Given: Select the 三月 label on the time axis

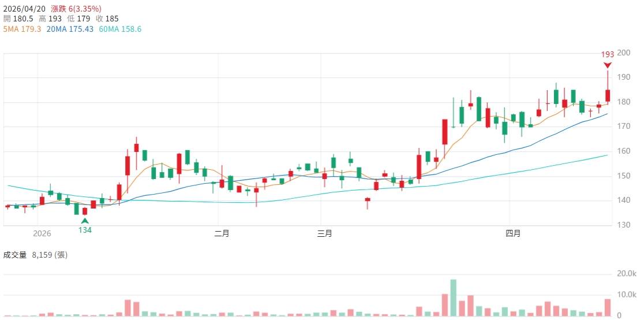Looking at the screenshot, I should (x=325, y=233).
